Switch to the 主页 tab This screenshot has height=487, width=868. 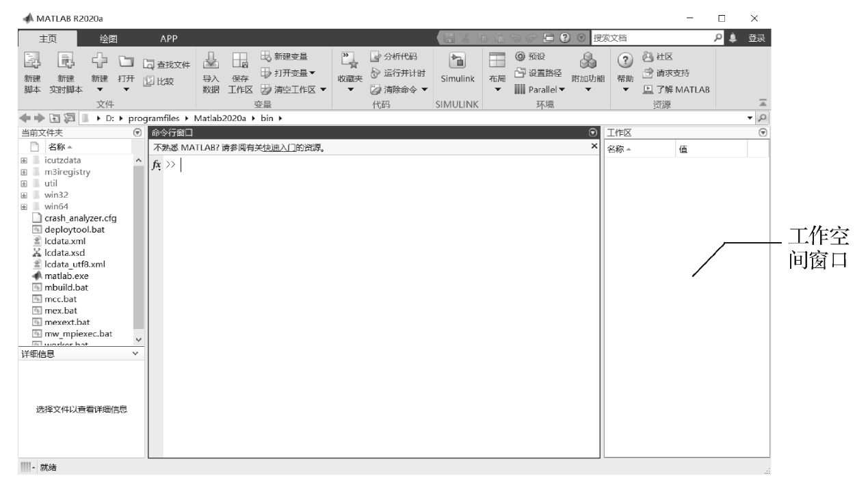(48, 38)
